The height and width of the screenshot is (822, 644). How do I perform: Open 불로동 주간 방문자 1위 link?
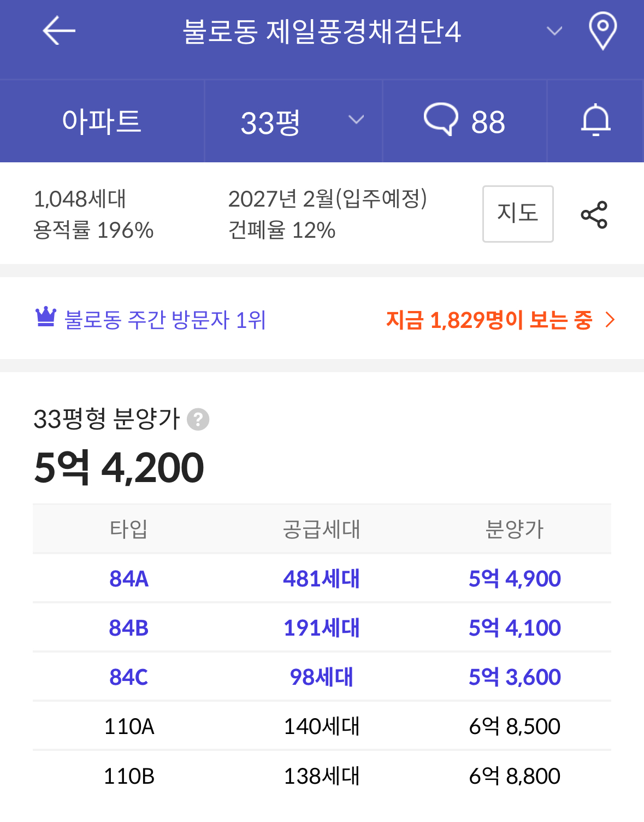[x=165, y=320]
